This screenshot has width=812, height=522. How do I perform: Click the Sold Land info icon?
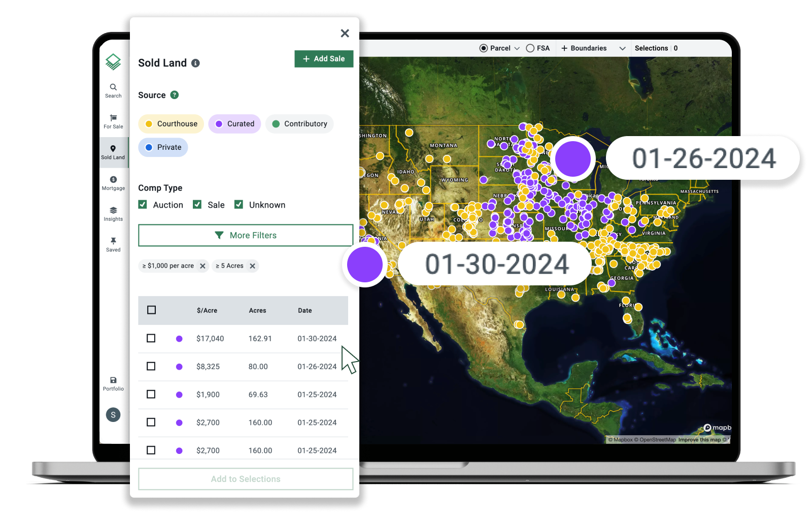[196, 63]
